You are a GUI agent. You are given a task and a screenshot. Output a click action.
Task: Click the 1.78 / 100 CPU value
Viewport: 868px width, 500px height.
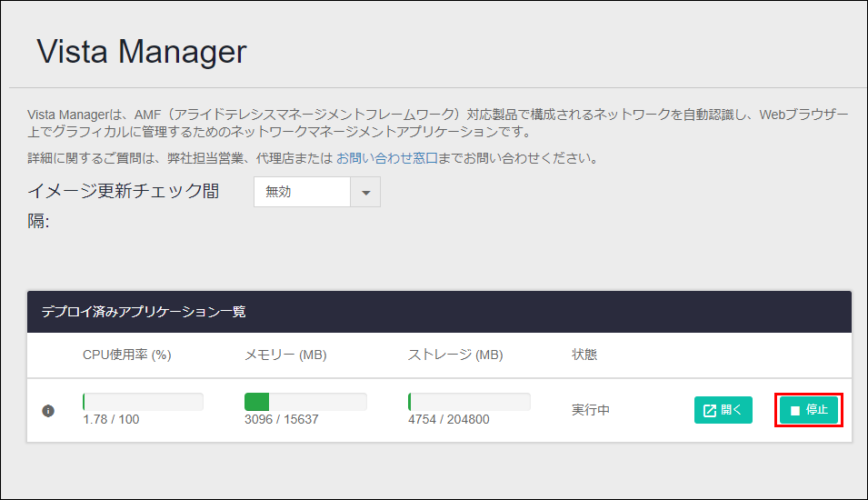(x=111, y=419)
